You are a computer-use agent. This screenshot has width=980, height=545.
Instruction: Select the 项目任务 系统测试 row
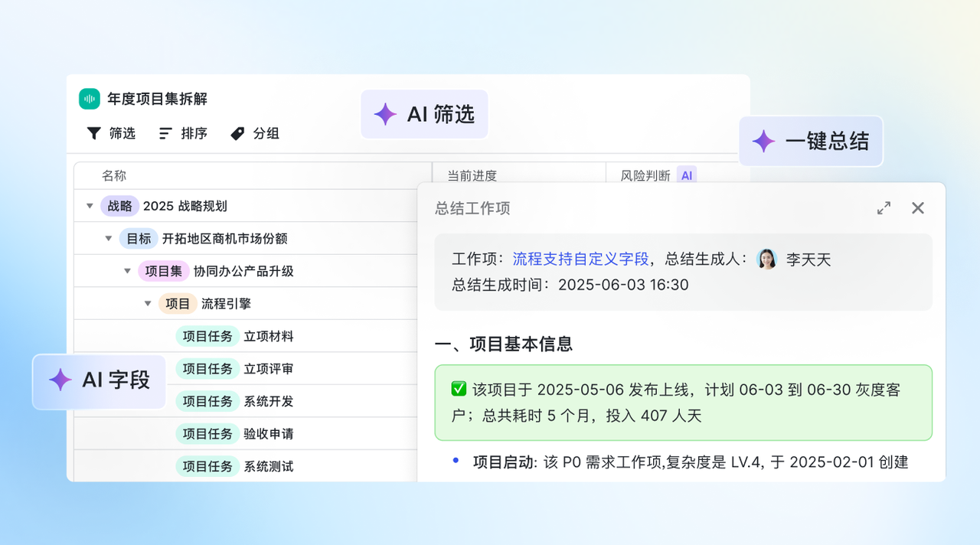pos(268,466)
